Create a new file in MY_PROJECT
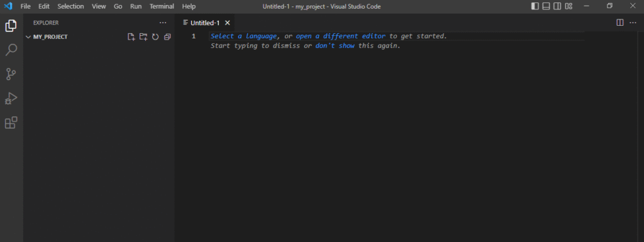Viewport: 644px width, 242px height. (x=131, y=37)
